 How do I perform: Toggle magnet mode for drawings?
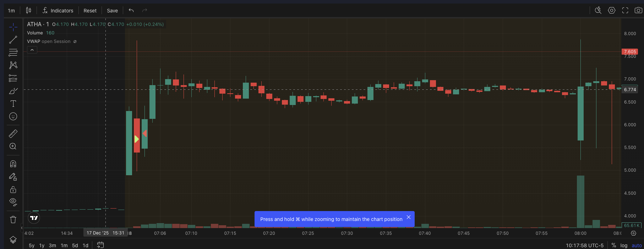[13, 164]
